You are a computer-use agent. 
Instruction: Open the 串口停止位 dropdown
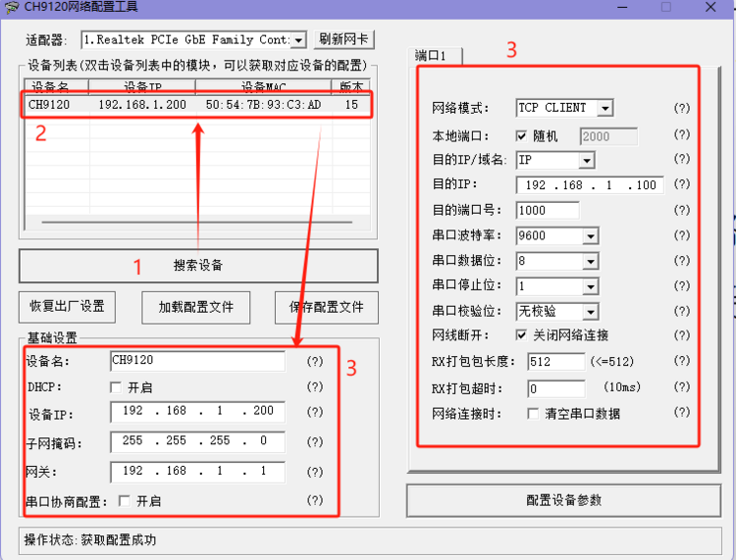(x=591, y=286)
